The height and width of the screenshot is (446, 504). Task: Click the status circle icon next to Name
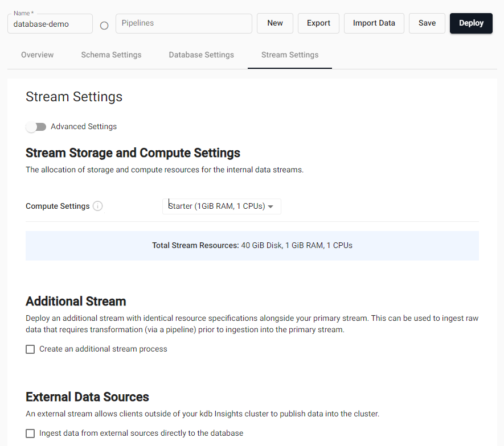point(104,26)
